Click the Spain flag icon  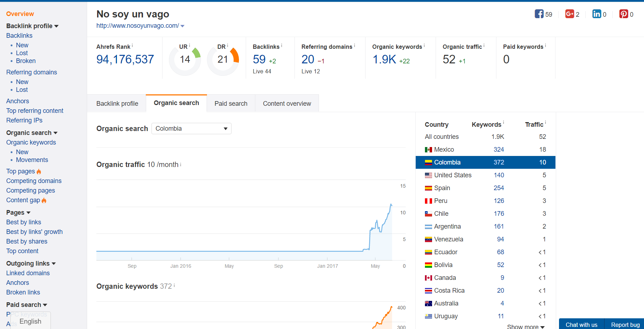[429, 188]
